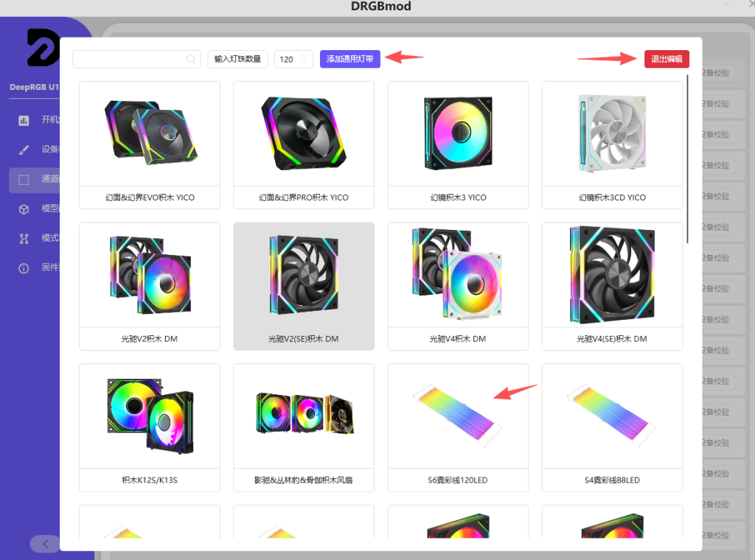Screen dimensions: 755x560
Task: Click the LED count 120 stepper arrows
Action: pyautogui.click(x=303, y=60)
